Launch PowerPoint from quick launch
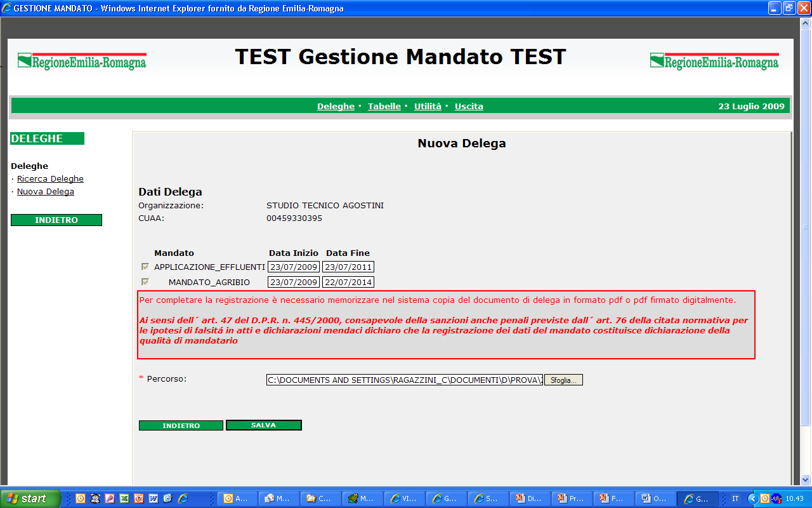Viewport: 812px width, 508px height. [138, 498]
